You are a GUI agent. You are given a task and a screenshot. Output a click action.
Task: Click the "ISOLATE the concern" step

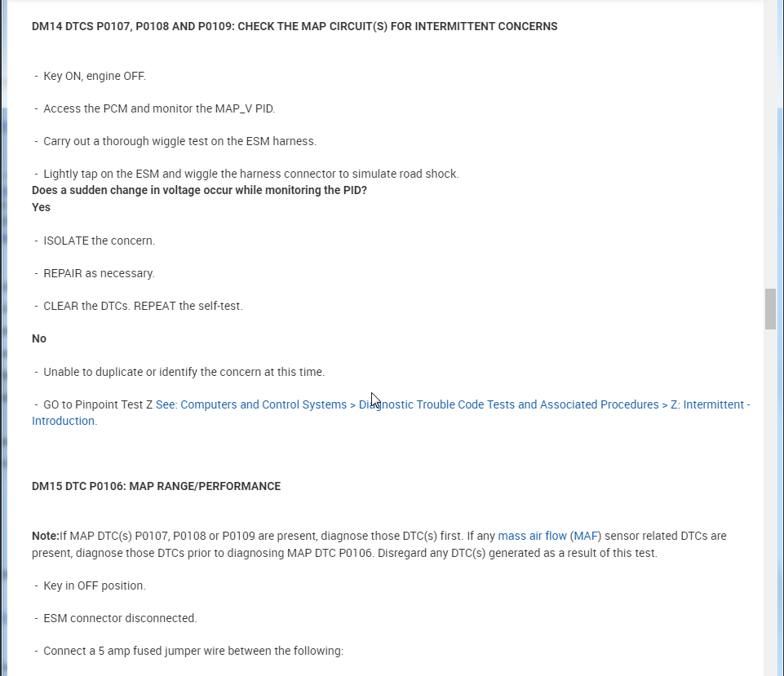(x=99, y=241)
